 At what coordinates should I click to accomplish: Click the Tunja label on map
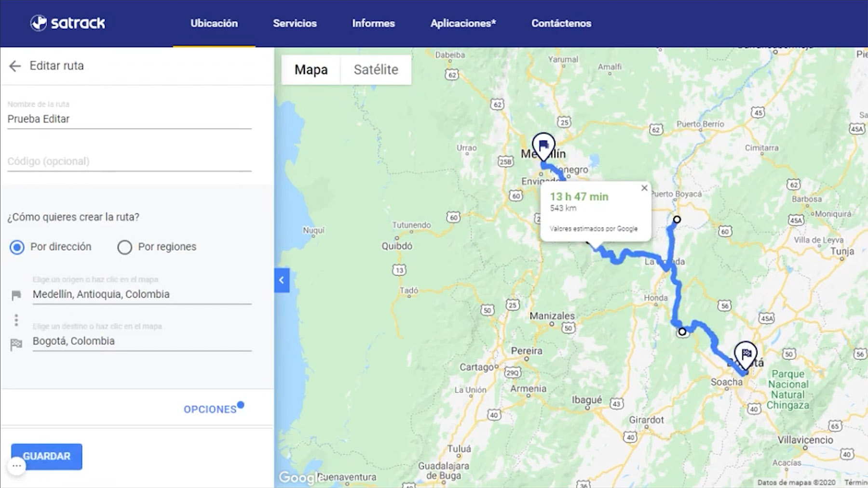[x=842, y=251]
